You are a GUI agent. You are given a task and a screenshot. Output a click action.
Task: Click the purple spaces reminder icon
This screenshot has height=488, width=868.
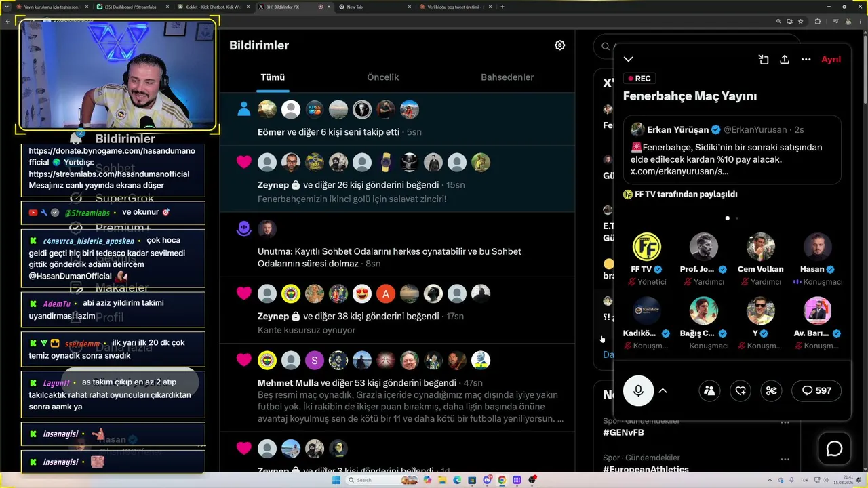pos(244,228)
